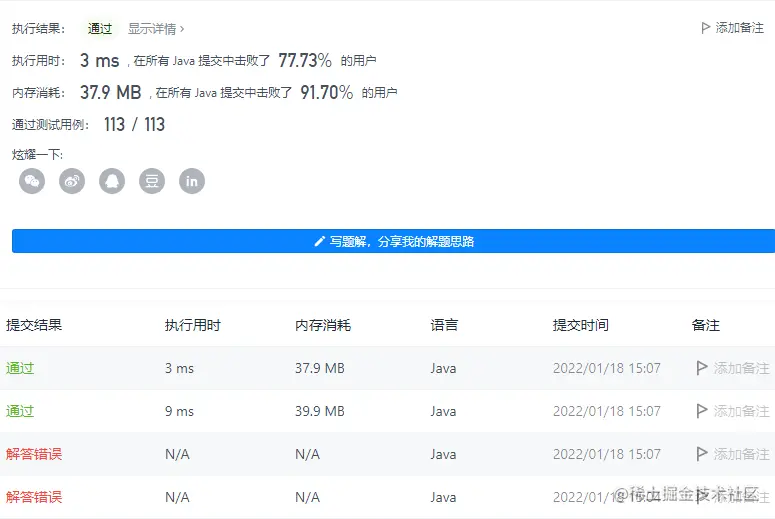Click Java in the 9 ms row
The image size is (775, 519).
point(443,411)
